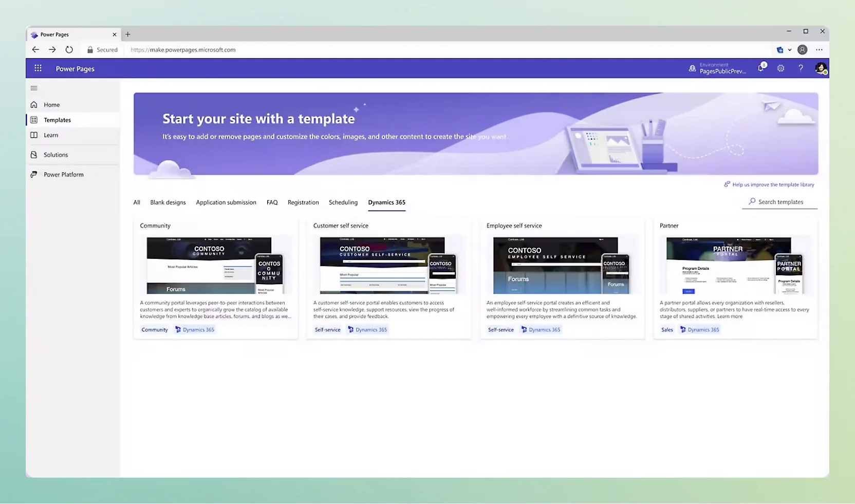Open the Partner template thumbnail
855x504 pixels.
735,265
